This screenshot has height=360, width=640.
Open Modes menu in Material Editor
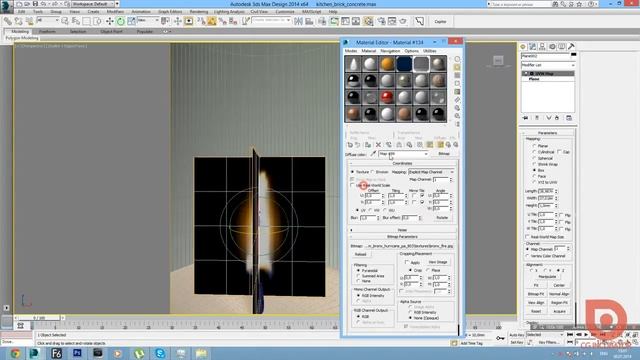click(351, 51)
